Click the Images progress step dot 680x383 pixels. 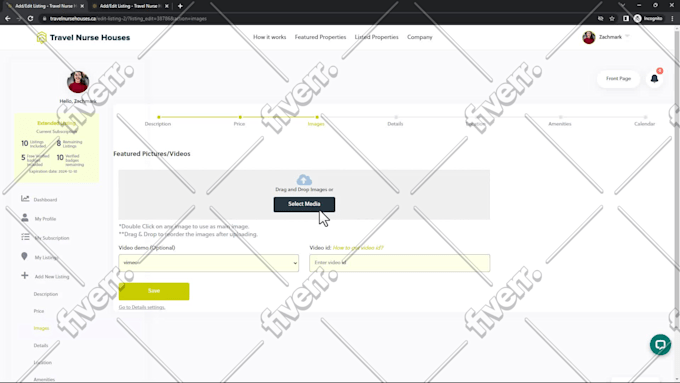click(x=317, y=117)
